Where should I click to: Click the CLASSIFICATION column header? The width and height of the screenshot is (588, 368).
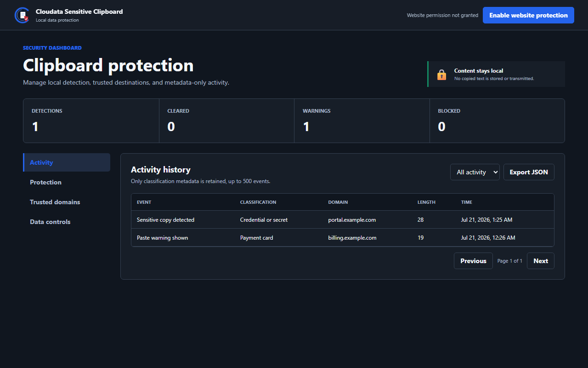click(x=258, y=202)
